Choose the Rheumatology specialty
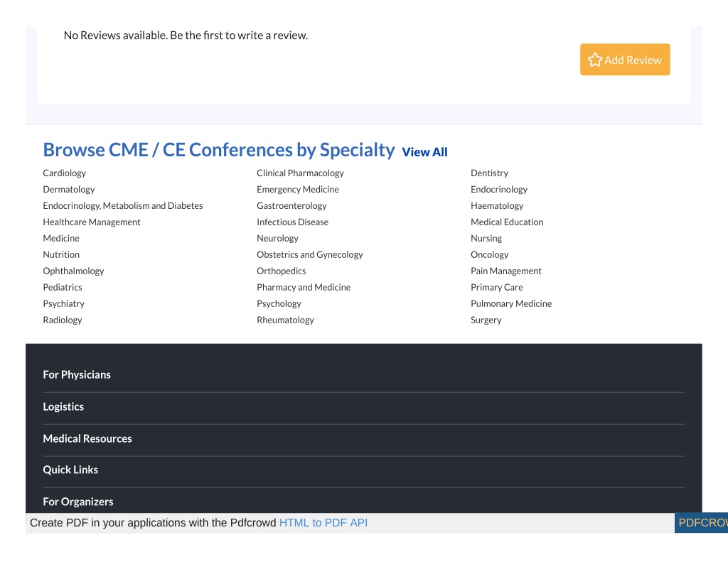Viewport: 728px width, 562px height. coord(285,320)
